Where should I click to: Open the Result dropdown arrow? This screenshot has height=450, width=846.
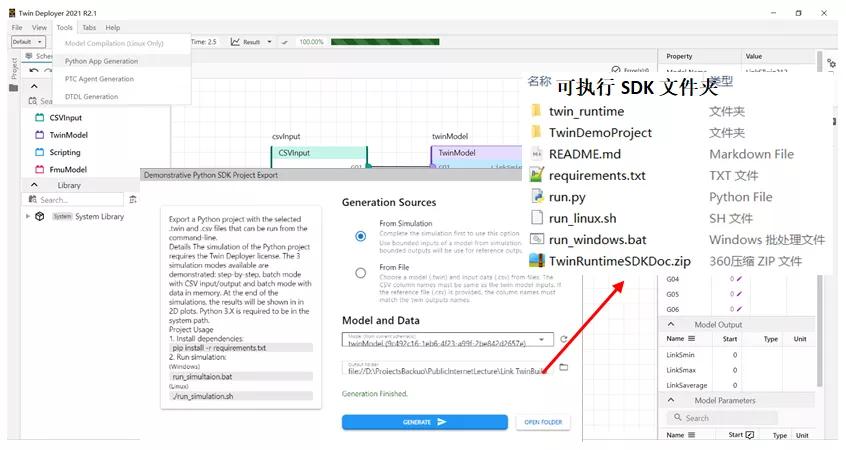269,42
